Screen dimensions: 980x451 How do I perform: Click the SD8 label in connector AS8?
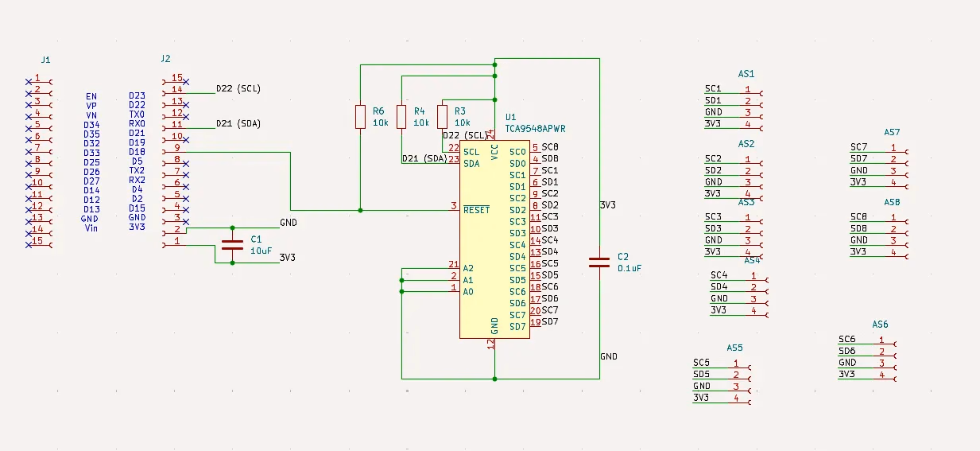point(858,228)
